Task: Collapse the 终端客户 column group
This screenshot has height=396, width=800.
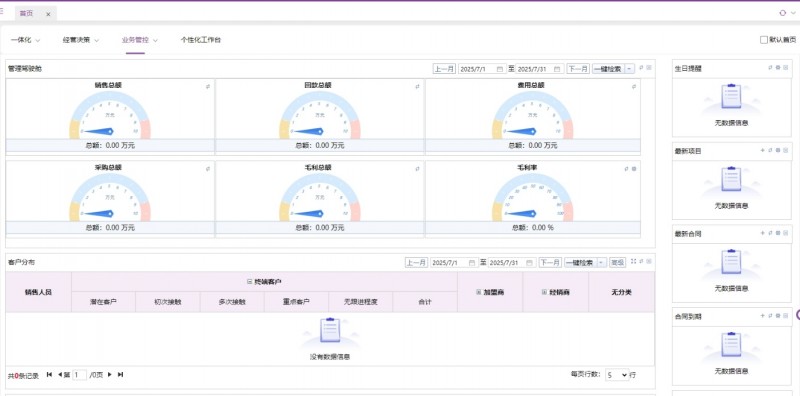Action: pos(249,282)
